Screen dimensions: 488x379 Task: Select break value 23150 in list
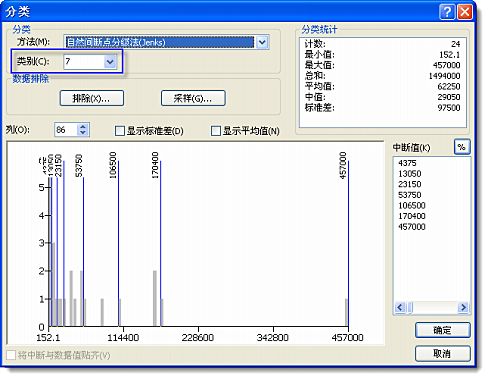click(x=410, y=184)
